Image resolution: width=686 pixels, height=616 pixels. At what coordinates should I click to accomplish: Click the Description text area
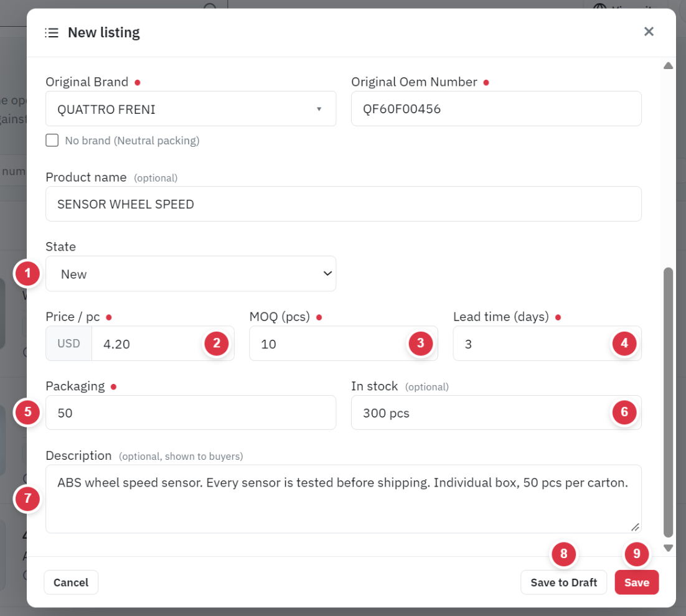pyautogui.click(x=344, y=499)
